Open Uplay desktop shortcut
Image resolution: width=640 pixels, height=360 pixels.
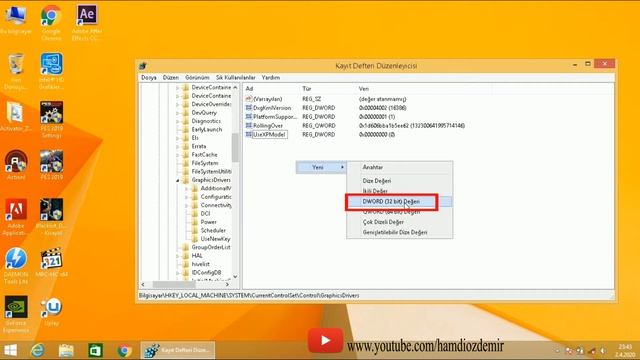[x=51, y=311]
